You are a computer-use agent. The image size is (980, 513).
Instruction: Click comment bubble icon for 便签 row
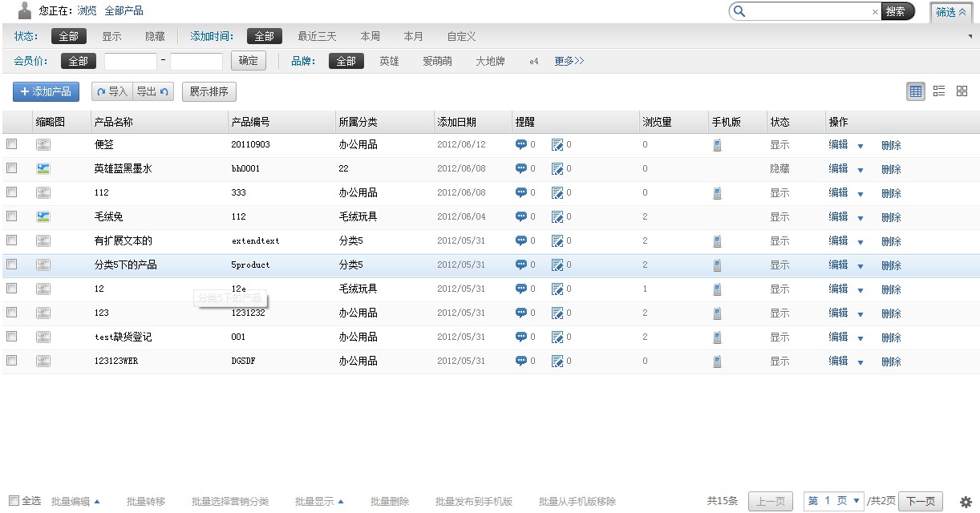(521, 145)
